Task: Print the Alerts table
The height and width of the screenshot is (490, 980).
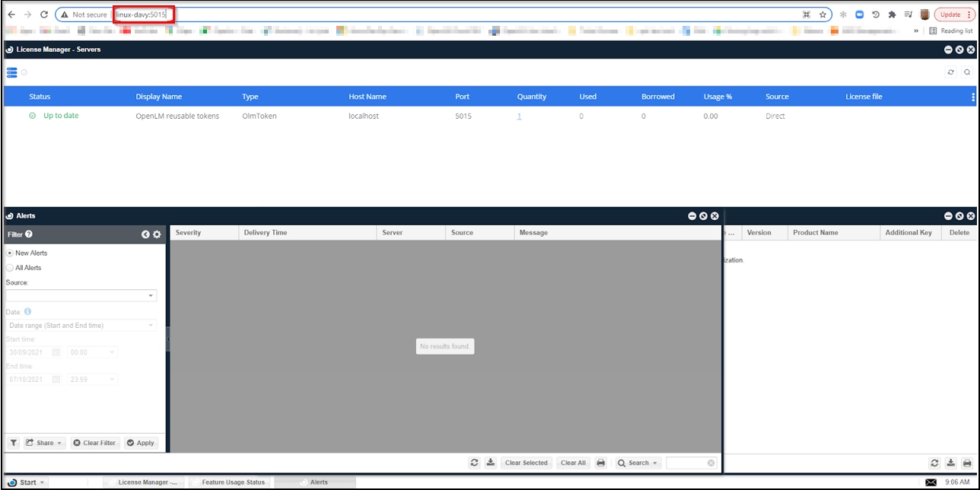Action: (600, 463)
